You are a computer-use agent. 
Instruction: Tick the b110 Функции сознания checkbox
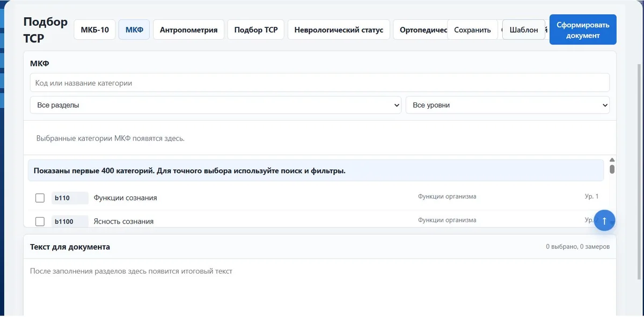40,198
